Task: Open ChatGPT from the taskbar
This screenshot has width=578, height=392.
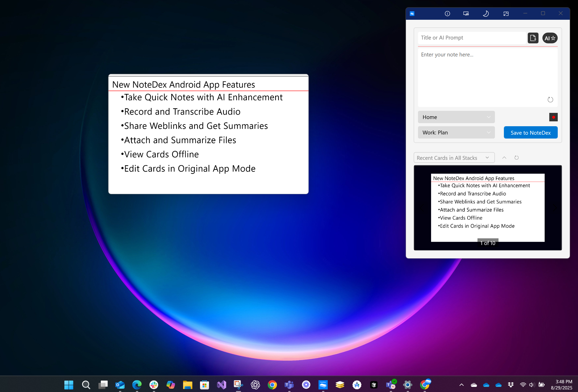Action: pyautogui.click(x=255, y=385)
